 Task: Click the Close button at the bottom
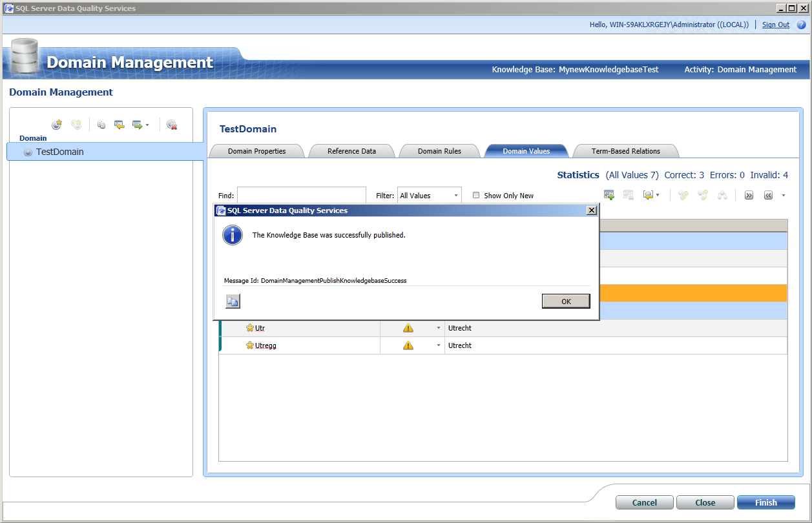tap(705, 502)
